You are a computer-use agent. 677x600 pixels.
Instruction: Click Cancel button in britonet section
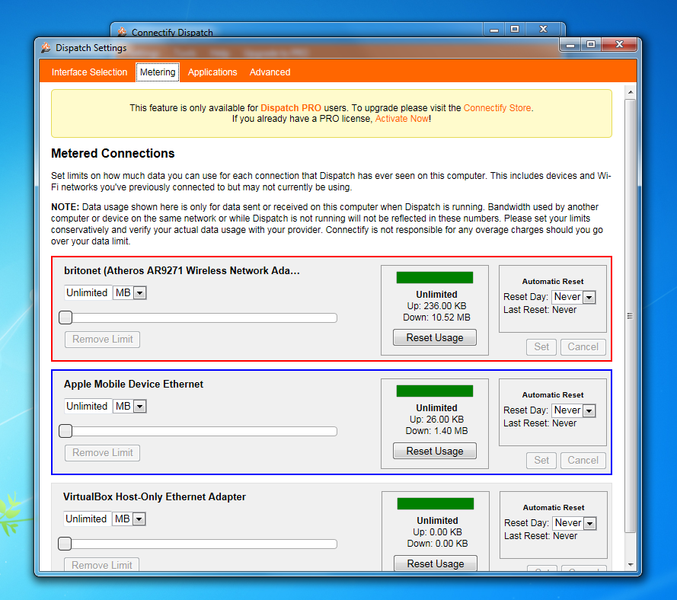pyautogui.click(x=583, y=347)
